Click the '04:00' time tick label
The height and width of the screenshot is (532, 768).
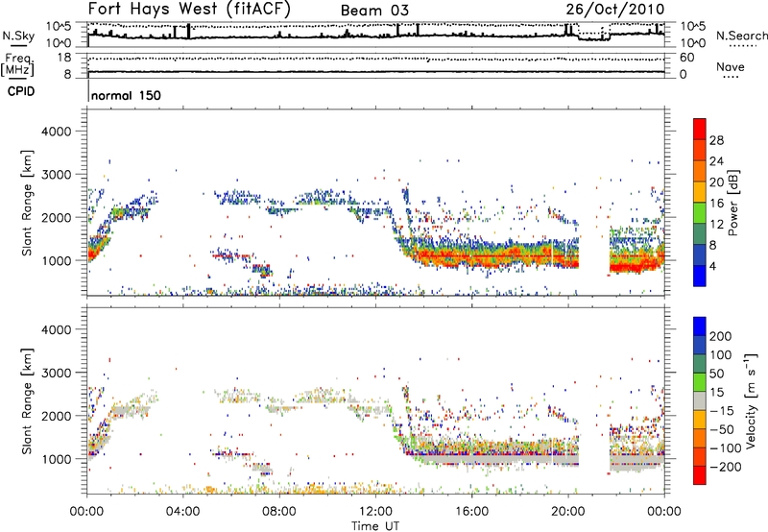(x=182, y=512)
